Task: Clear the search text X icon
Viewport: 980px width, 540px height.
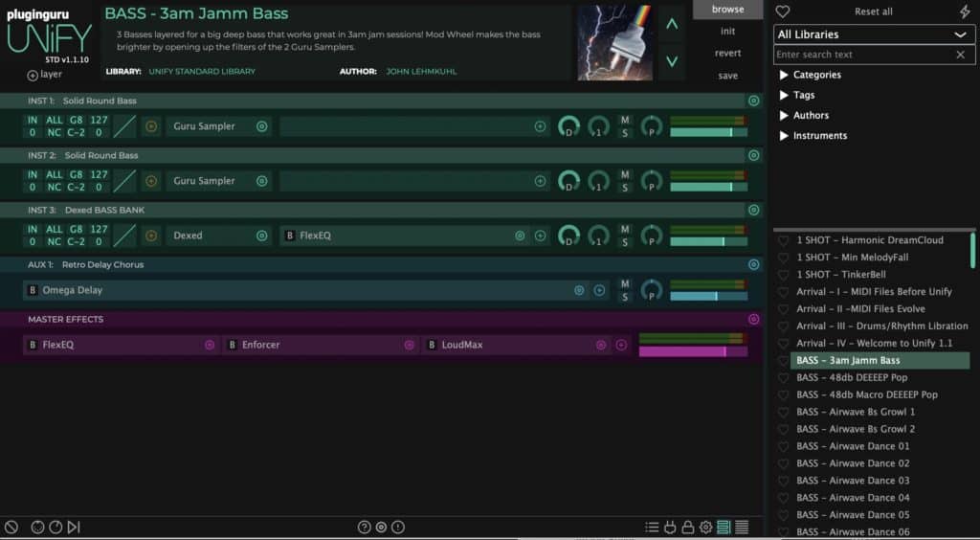Action: [x=961, y=55]
